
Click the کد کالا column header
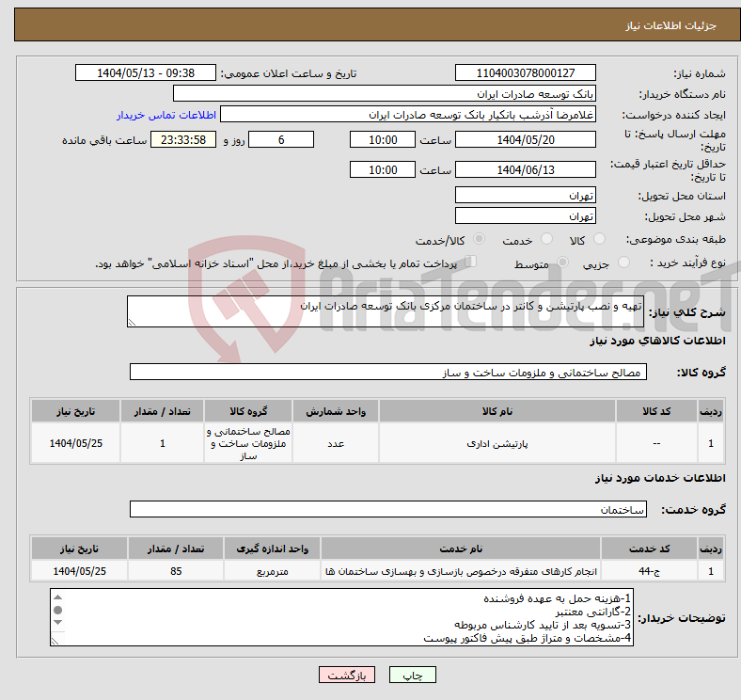click(x=656, y=411)
